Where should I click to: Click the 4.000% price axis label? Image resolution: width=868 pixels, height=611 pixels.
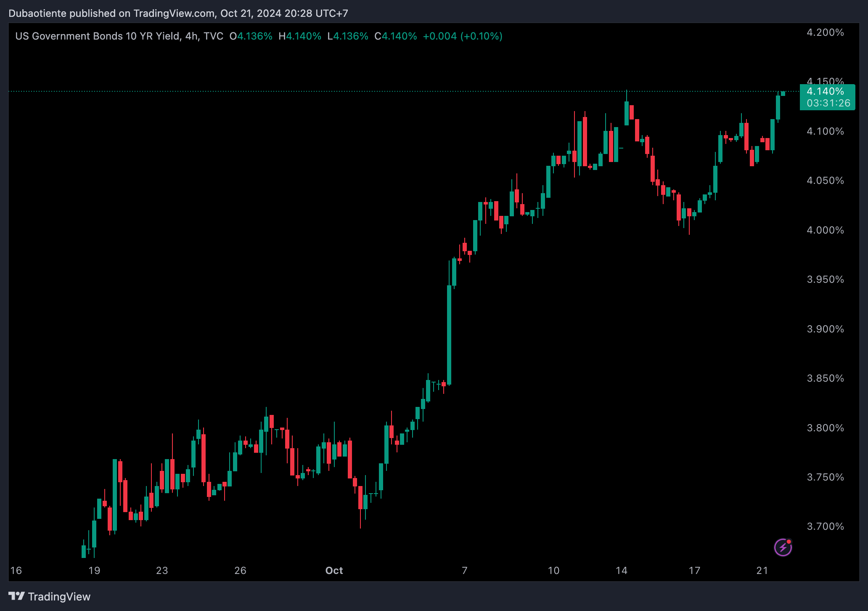pyautogui.click(x=825, y=230)
